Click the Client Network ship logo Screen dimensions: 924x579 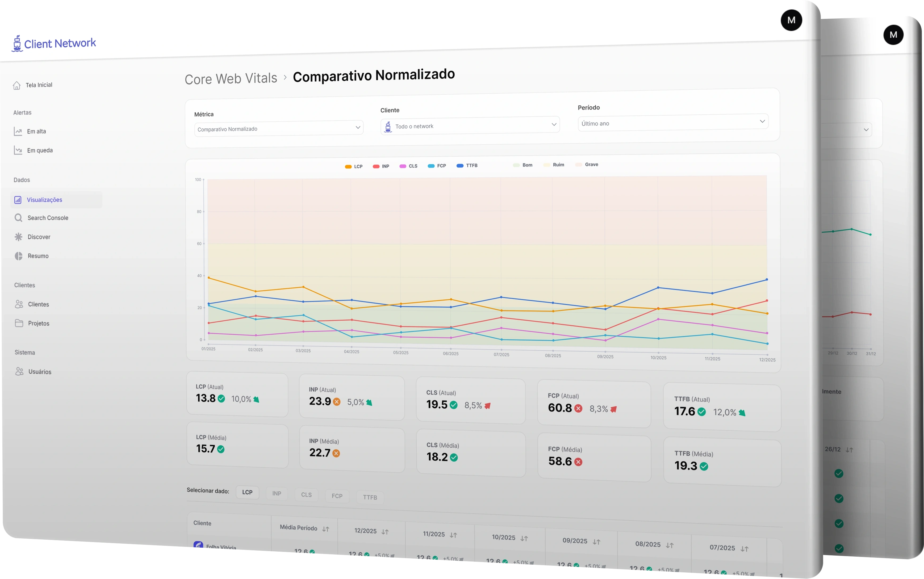coord(17,44)
